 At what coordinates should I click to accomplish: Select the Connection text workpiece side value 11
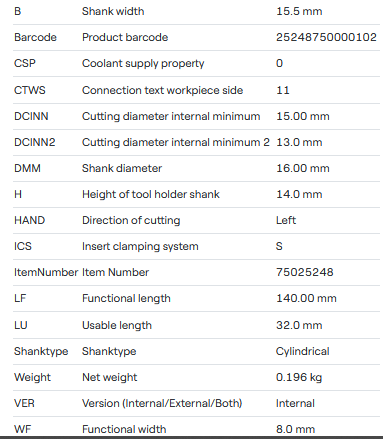[x=282, y=90]
